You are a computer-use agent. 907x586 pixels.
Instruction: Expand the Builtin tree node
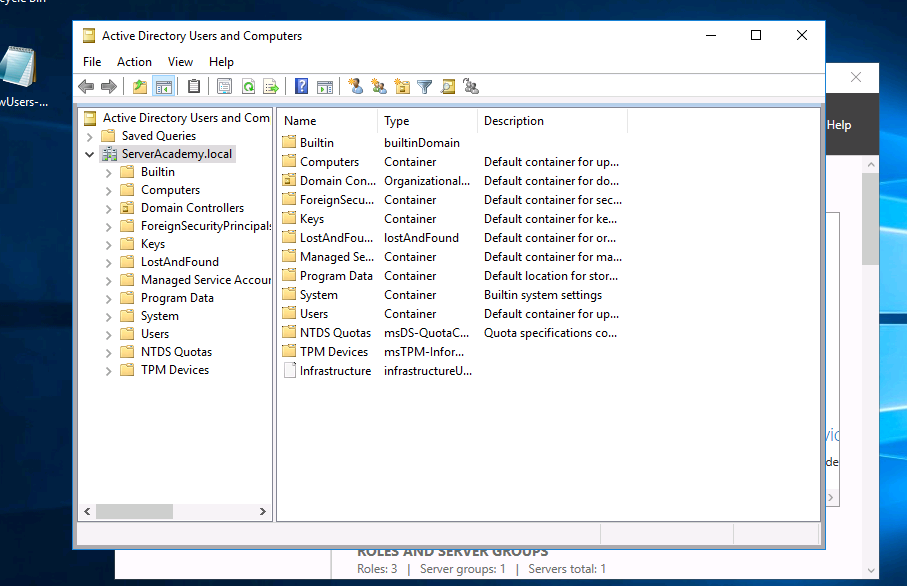coord(108,173)
